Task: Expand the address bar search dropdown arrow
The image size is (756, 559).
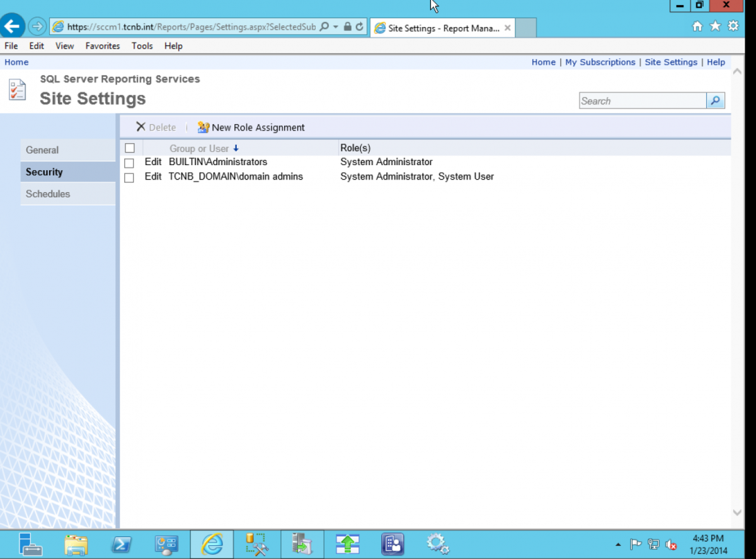Action: pos(336,27)
